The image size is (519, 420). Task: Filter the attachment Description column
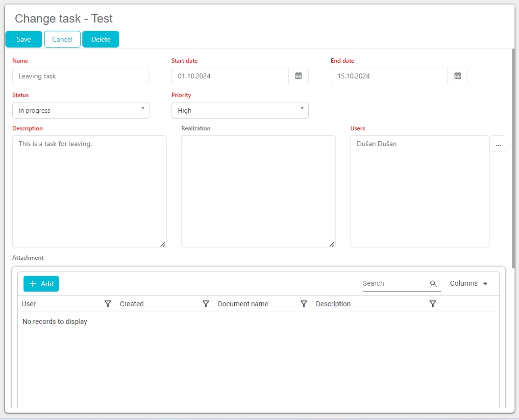coord(432,304)
